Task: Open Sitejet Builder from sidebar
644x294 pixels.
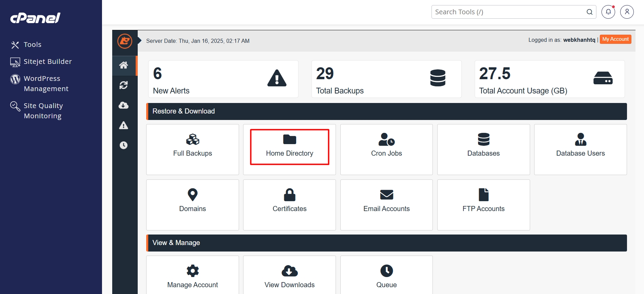Action: (x=48, y=62)
